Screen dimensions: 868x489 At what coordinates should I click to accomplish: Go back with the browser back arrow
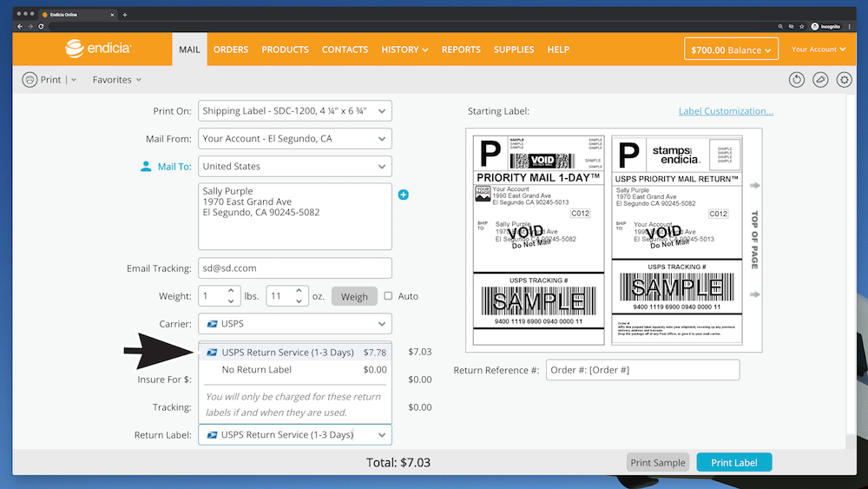pos(20,26)
